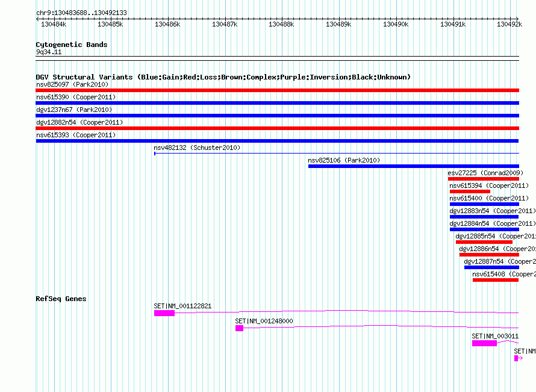Click the nsv615393 (Cooper2011) label
The height and width of the screenshot is (392, 536).
[76, 135]
